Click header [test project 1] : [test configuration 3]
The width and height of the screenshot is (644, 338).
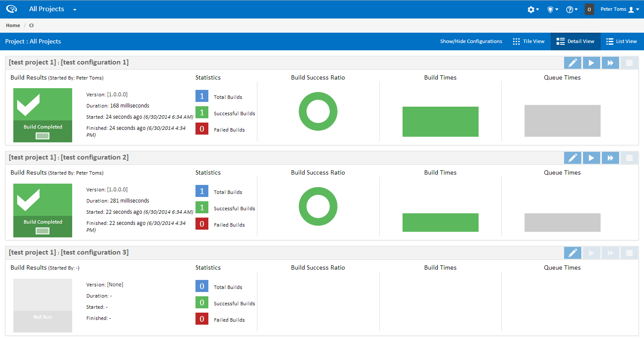pyautogui.click(x=69, y=252)
